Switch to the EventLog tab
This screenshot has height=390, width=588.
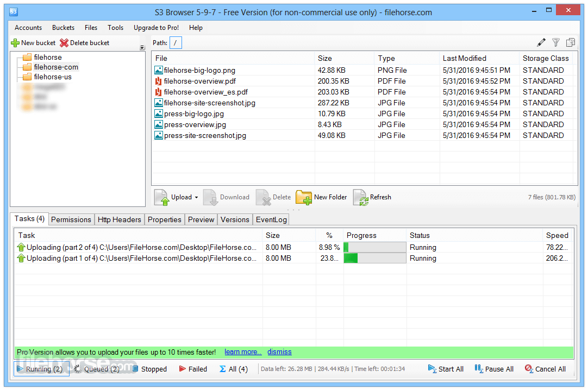[271, 219]
